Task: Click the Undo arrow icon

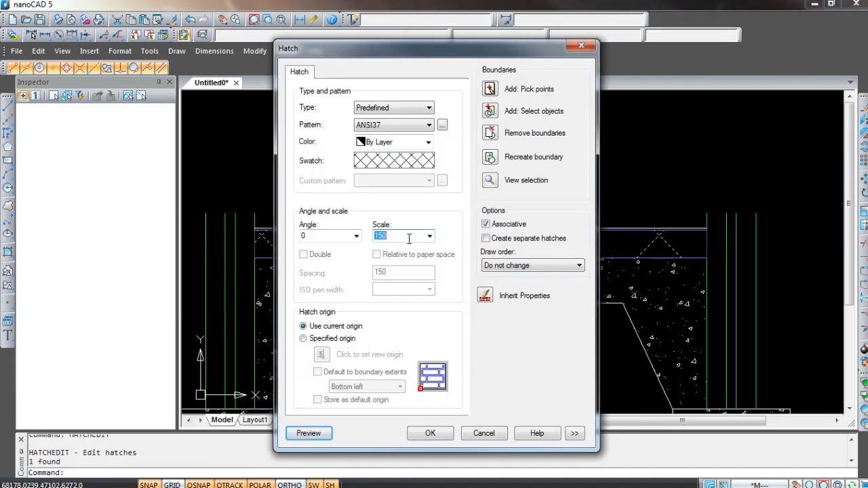Action: 190,20
